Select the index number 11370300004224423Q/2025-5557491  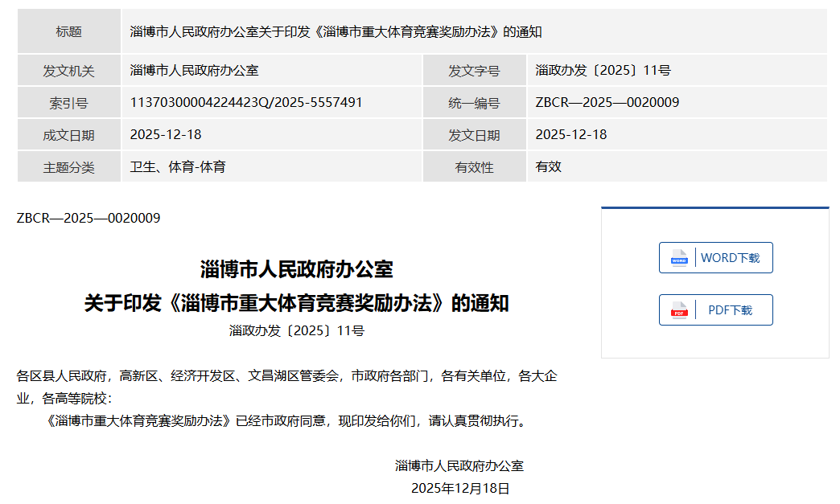(x=246, y=102)
